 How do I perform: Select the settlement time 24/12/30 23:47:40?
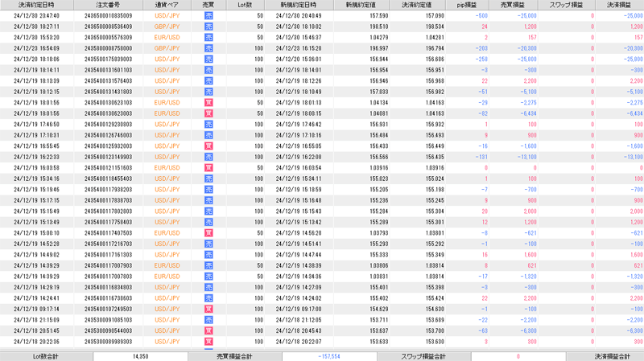pyautogui.click(x=36, y=15)
